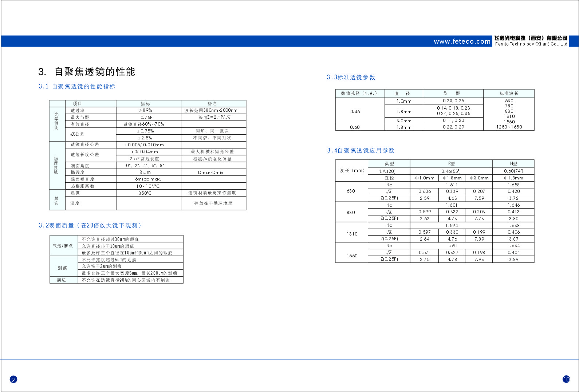Select the 物理性能 row group cell
This screenshot has width=579, height=392.
coord(56,165)
